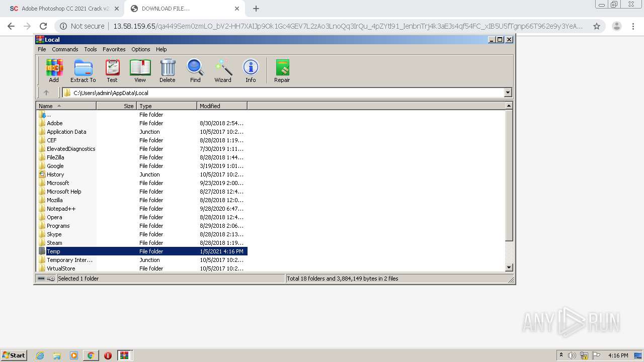Click the Start button
Image resolution: width=644 pixels, height=362 pixels.
click(14, 355)
